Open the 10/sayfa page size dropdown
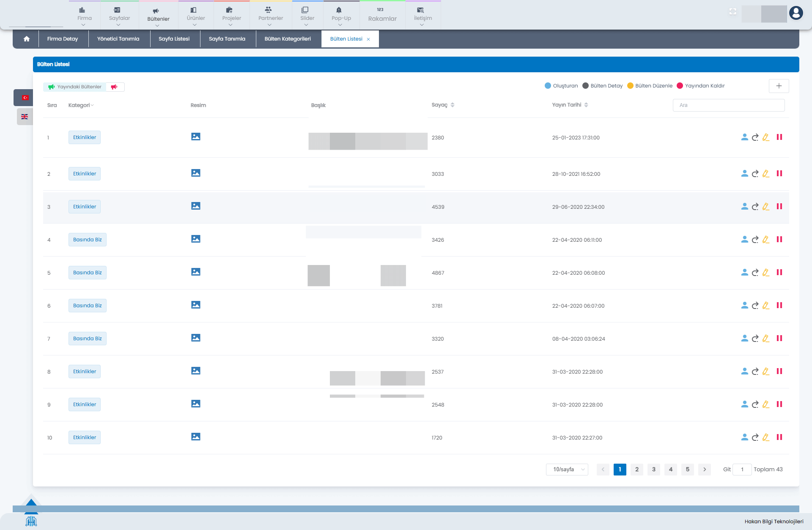 click(567, 470)
